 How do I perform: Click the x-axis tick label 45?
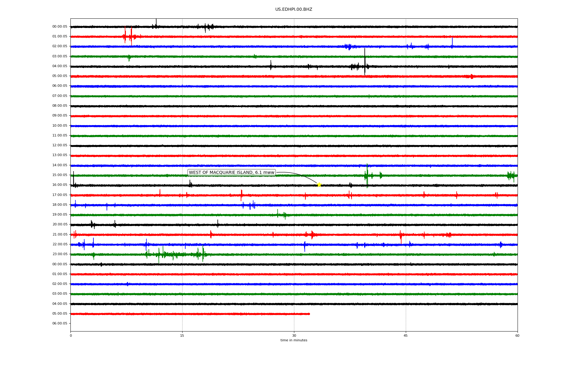pyautogui.click(x=406, y=335)
